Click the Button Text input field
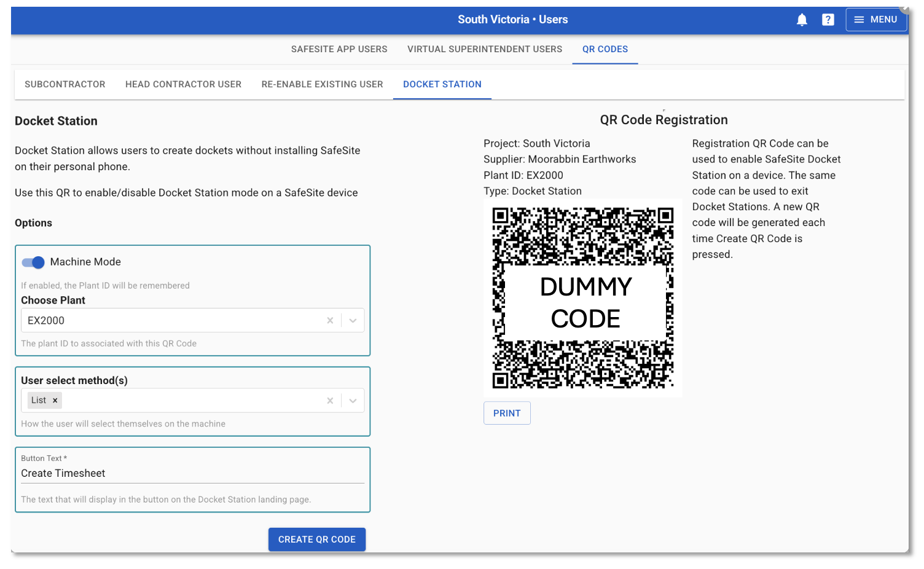 click(192, 473)
